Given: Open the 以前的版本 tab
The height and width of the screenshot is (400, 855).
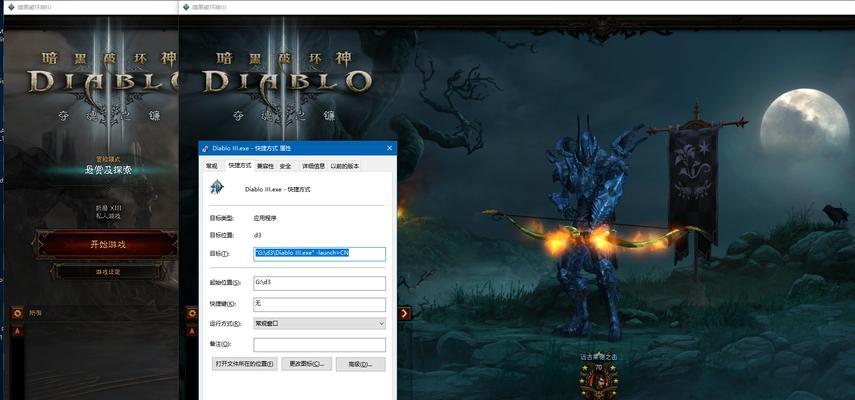Looking at the screenshot, I should 344,166.
